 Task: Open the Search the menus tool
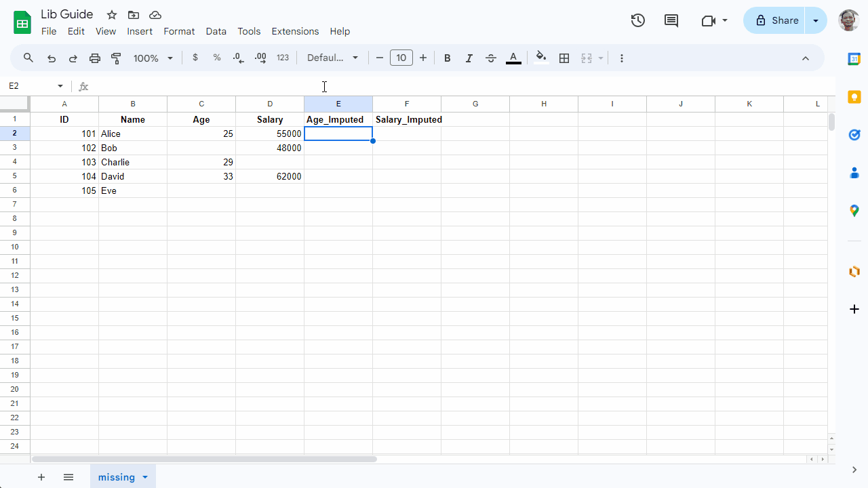click(28, 58)
